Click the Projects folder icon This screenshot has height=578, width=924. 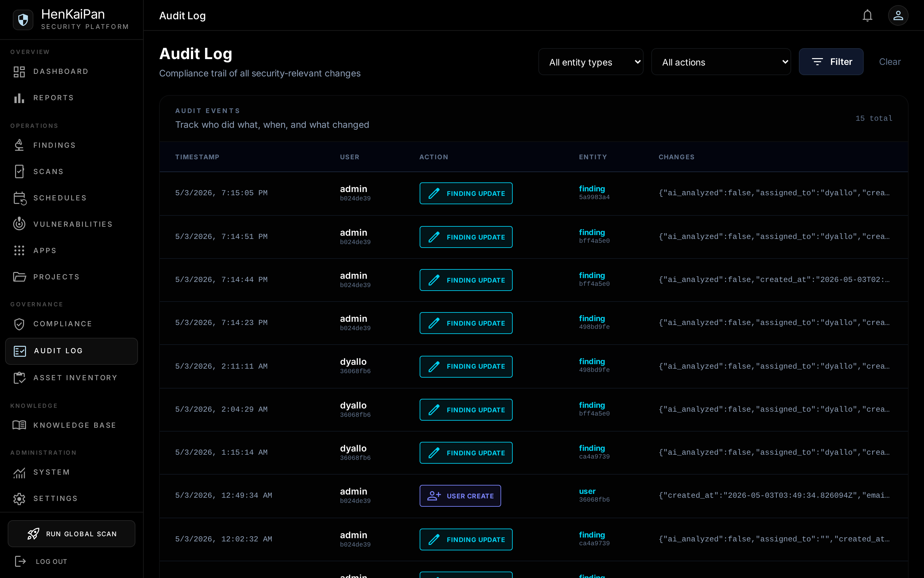click(19, 277)
